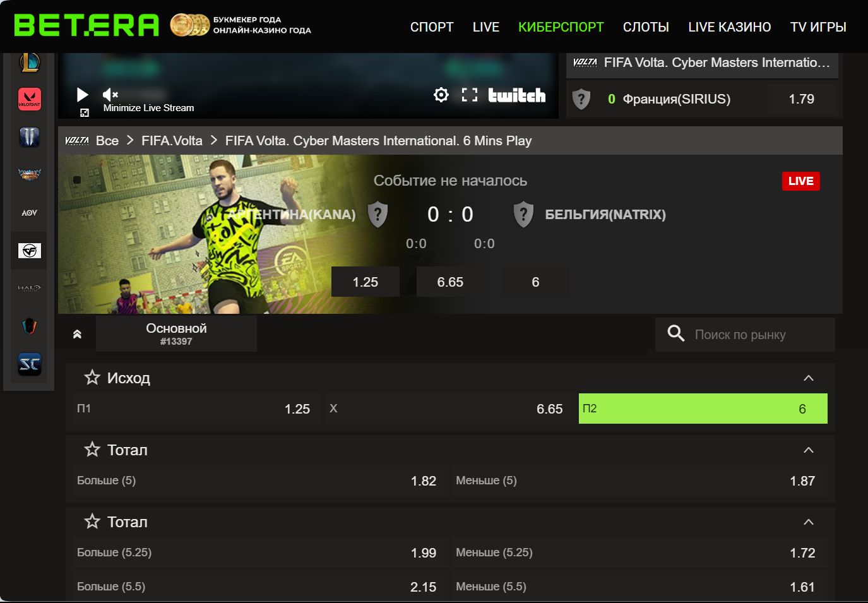868x603 pixels.
Task: Bet Меньше (5.5) at 1.61
Action: [x=639, y=587]
